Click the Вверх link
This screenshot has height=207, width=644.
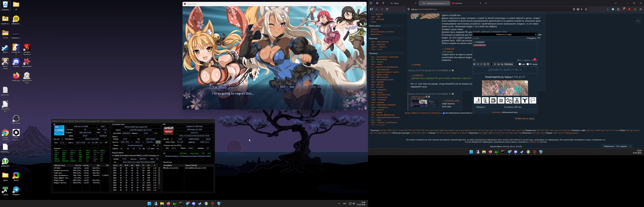(415, 113)
